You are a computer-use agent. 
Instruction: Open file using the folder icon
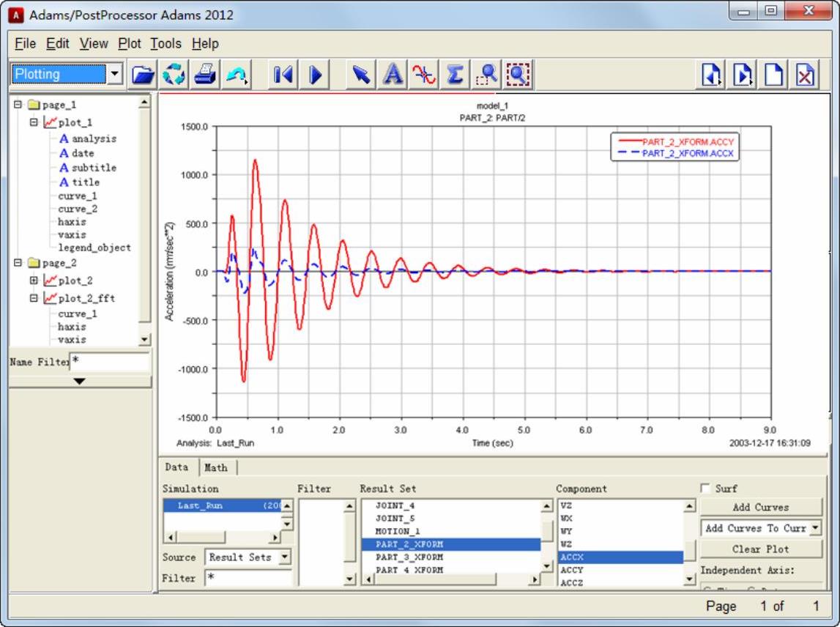(x=144, y=74)
